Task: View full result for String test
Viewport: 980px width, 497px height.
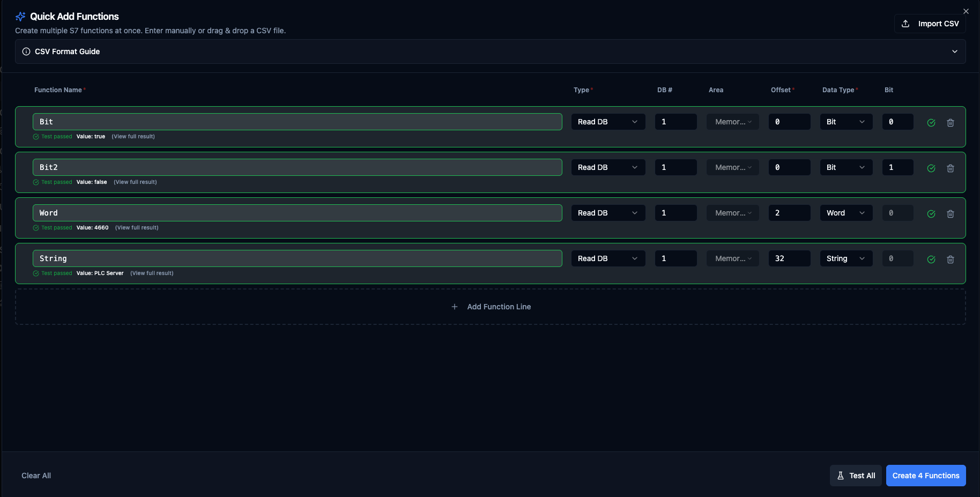Action: [x=152, y=273]
